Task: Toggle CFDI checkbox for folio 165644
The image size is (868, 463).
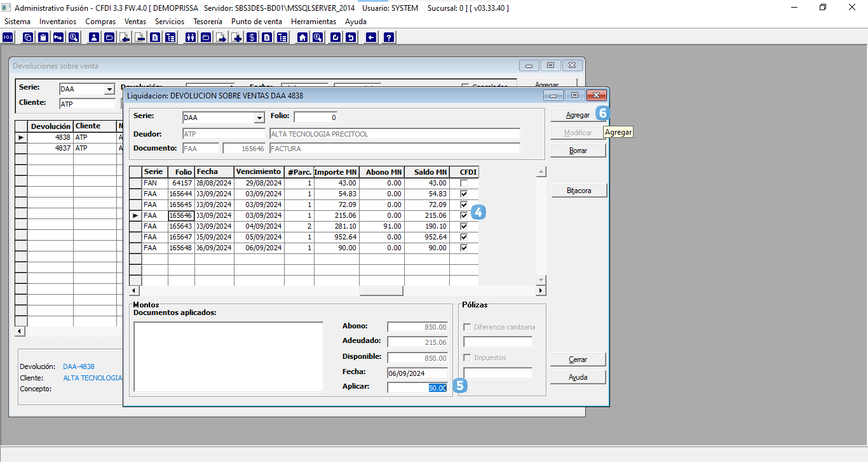Action: pos(464,194)
